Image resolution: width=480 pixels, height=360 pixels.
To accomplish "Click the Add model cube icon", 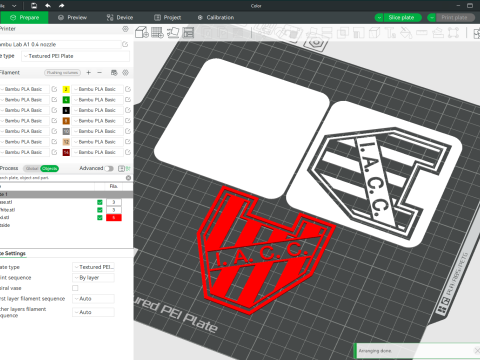I will coord(142,32).
